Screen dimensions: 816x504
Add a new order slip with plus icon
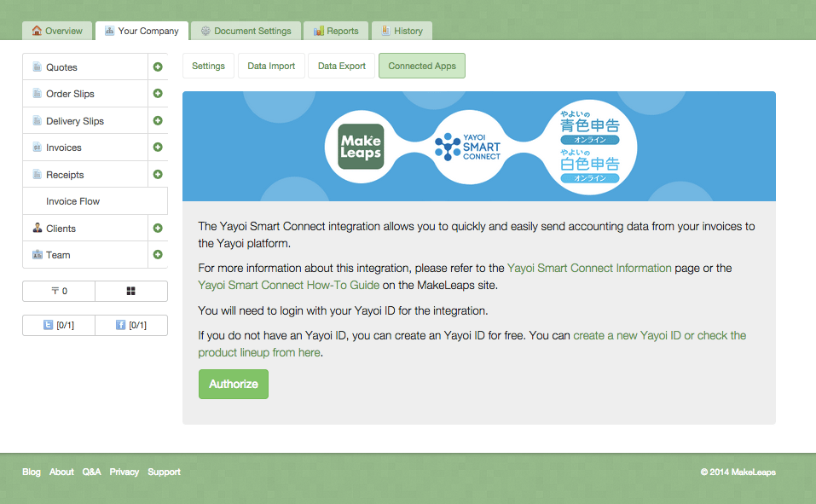(x=158, y=93)
